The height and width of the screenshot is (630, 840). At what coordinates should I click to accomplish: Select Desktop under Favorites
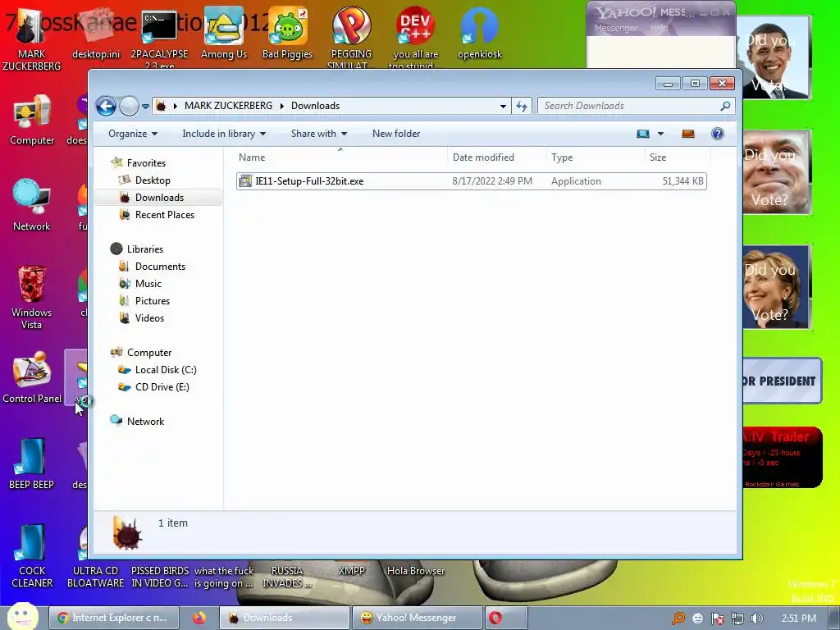click(x=153, y=180)
